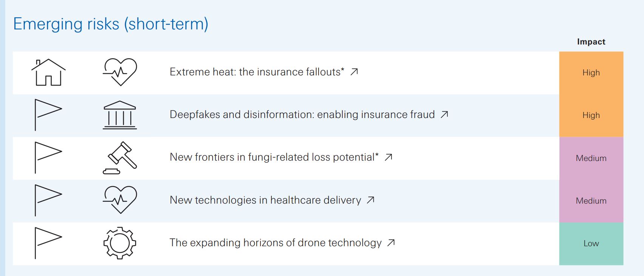The width and height of the screenshot is (644, 276).
Task: Open 'Deepfakes and disinformation' article text
Action: (x=302, y=114)
